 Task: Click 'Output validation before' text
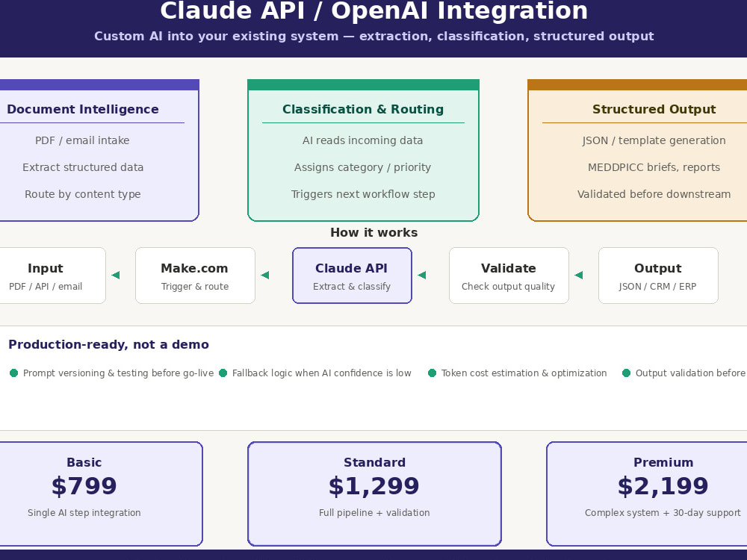point(690,373)
